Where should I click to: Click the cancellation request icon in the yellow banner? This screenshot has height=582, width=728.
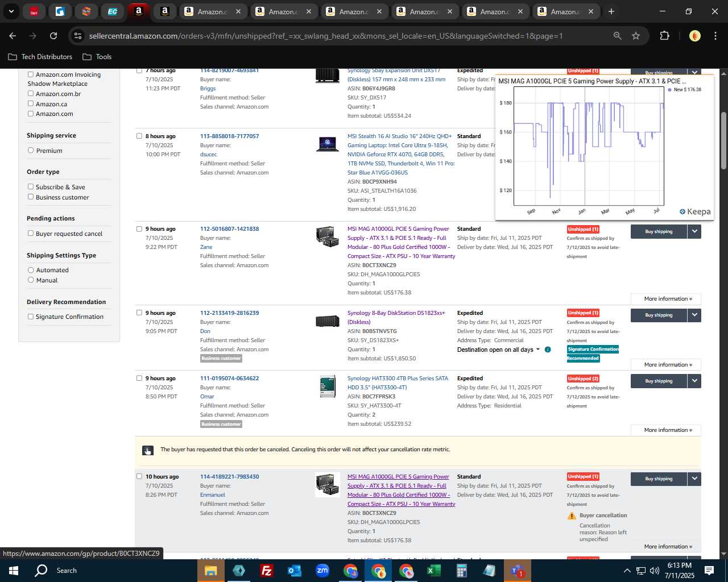tap(147, 450)
